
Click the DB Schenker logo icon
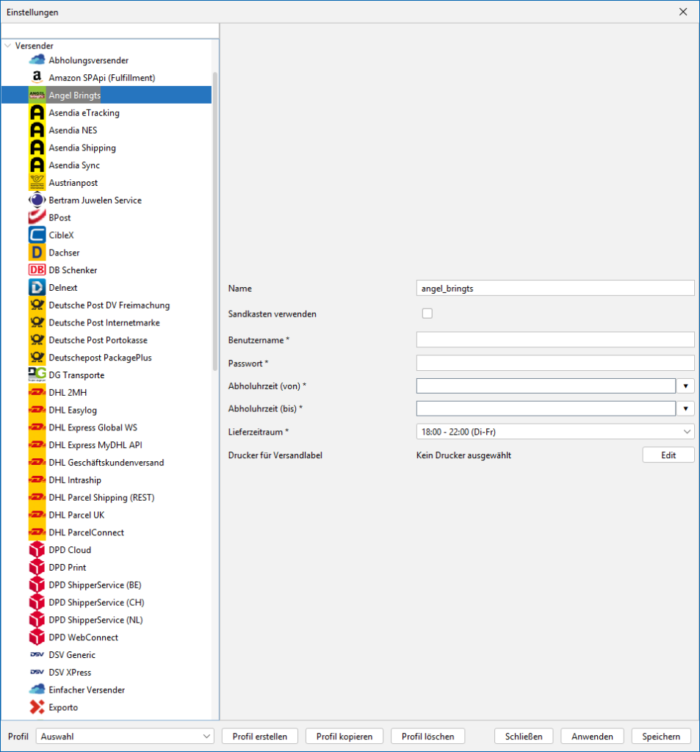pyautogui.click(x=37, y=270)
